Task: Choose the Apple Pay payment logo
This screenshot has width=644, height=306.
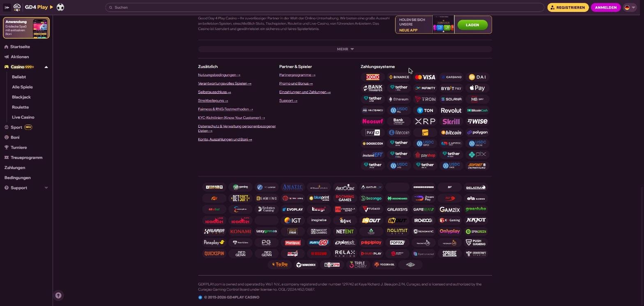Action: pos(477,88)
